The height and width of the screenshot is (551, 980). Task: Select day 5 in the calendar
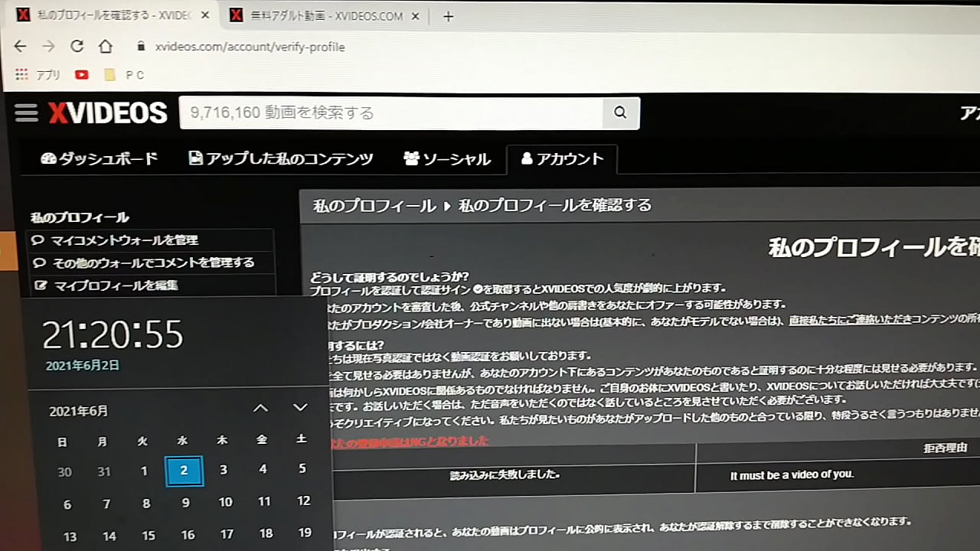tap(302, 468)
